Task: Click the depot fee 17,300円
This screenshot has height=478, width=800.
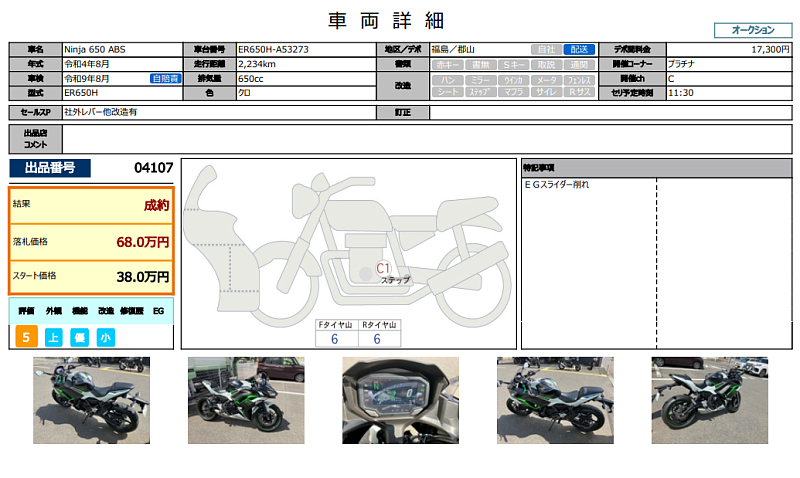Action: (770, 49)
